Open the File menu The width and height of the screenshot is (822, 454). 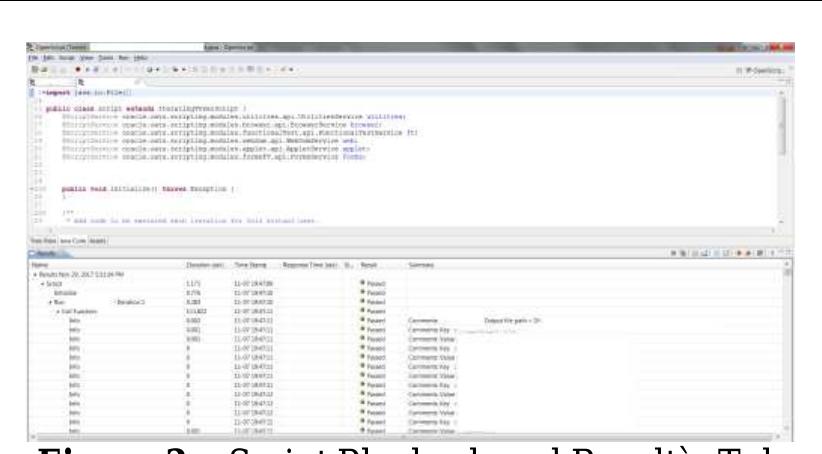[x=34, y=58]
